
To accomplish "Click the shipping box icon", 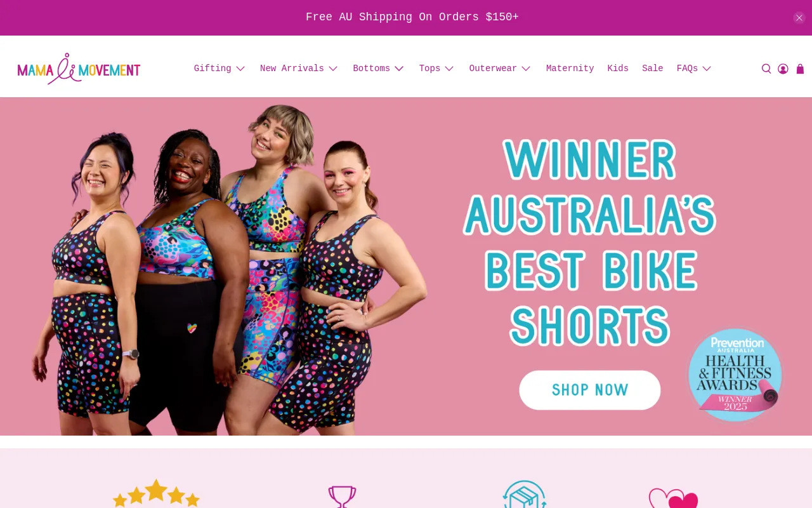I will pos(525,494).
